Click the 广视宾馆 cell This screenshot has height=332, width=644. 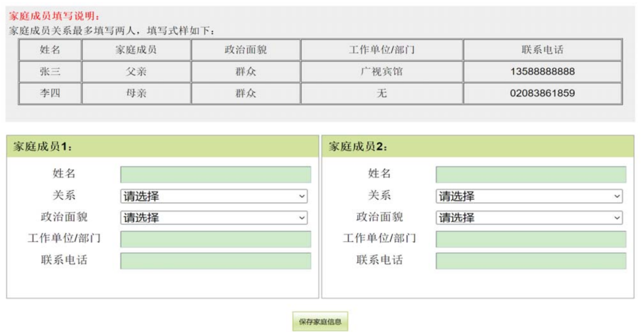(382, 72)
